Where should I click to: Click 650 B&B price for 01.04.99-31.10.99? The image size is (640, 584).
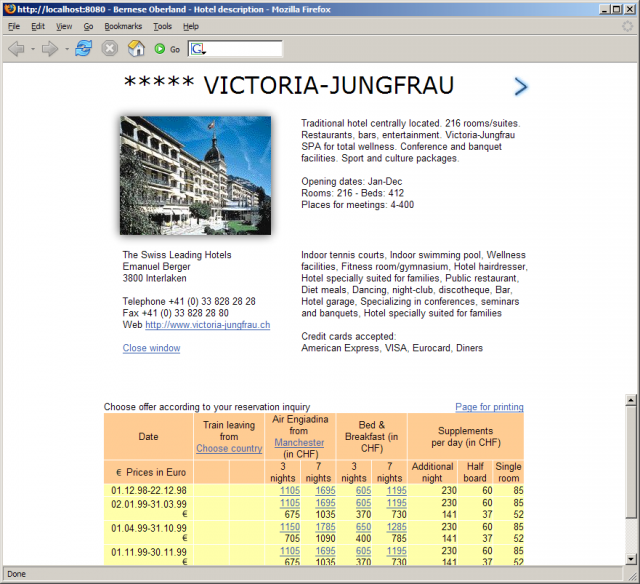point(363,527)
